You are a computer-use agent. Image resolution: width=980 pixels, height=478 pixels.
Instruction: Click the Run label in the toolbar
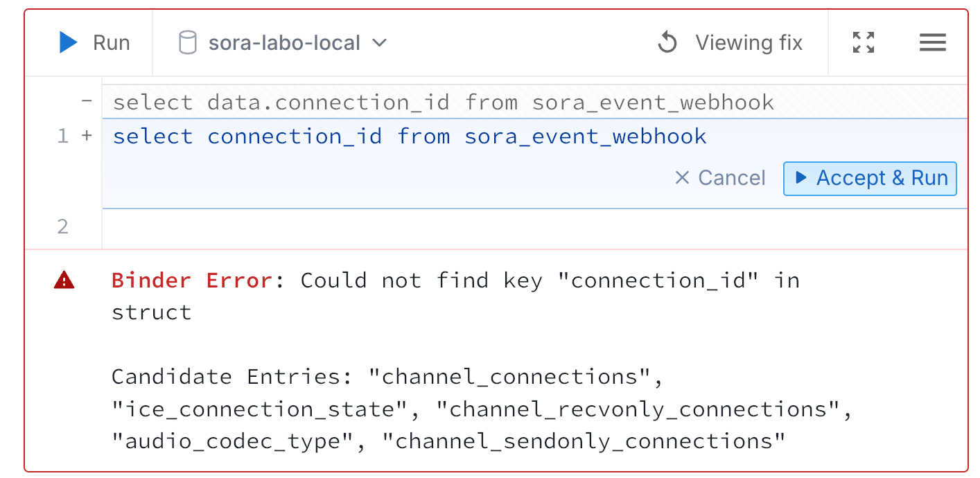coord(111,43)
